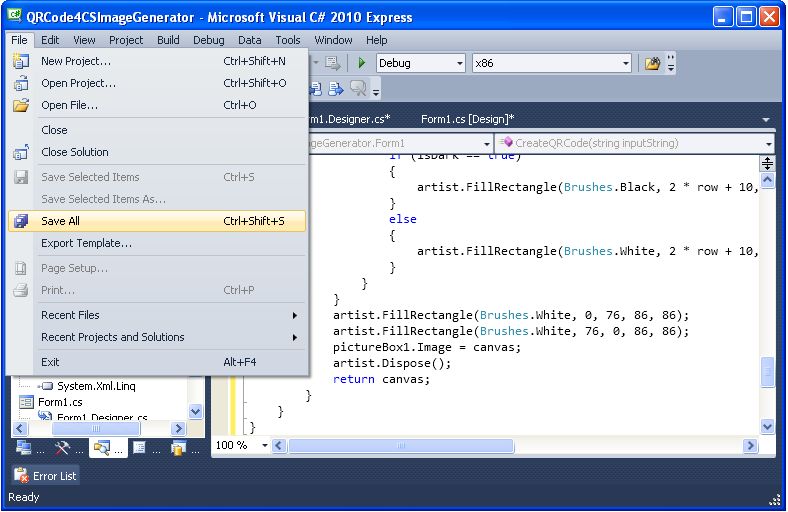Screen dimensions: 788x512
Task: Click editor horizontal scrollbar right arrow
Action: (750, 446)
